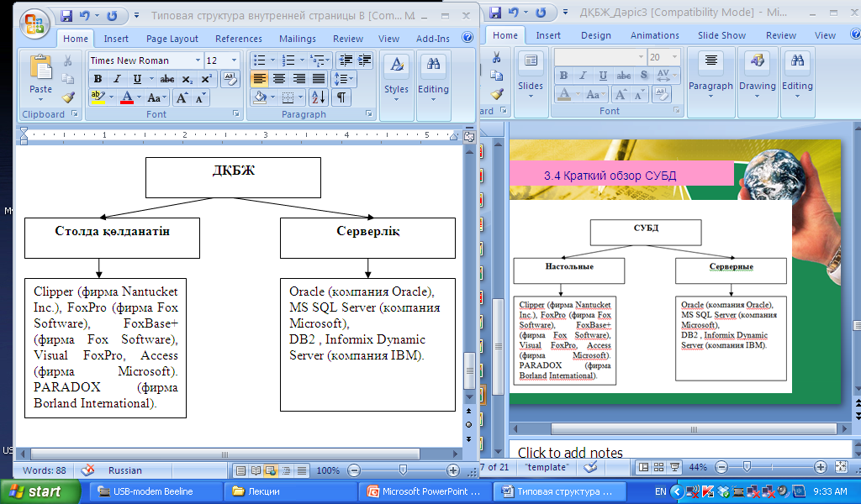This screenshot has height=504, width=861.
Task: Toggle Center alignment in Word
Action: tap(279, 79)
